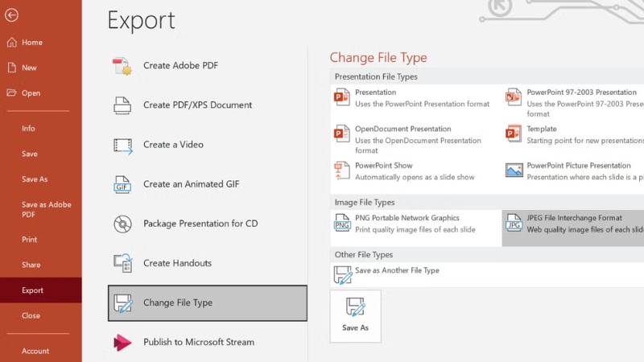Viewport: 644px width, 362px height.
Task: Click the OpenDocument Presentation file icon
Action: 341,134
